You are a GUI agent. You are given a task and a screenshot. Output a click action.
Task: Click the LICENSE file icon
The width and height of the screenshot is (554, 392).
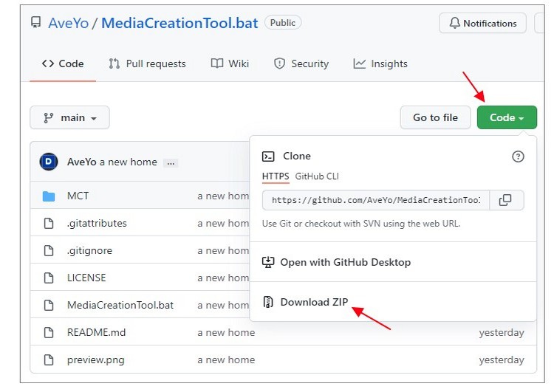[x=49, y=278]
